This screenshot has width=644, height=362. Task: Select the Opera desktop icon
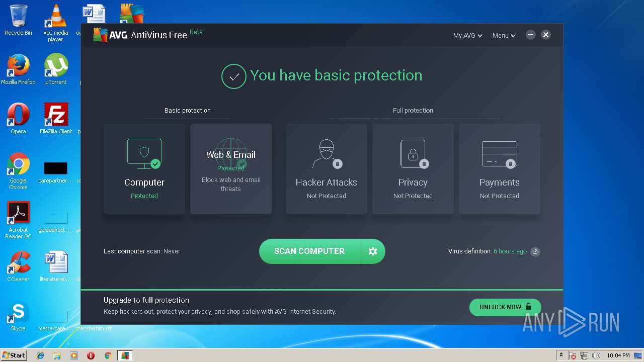18,119
